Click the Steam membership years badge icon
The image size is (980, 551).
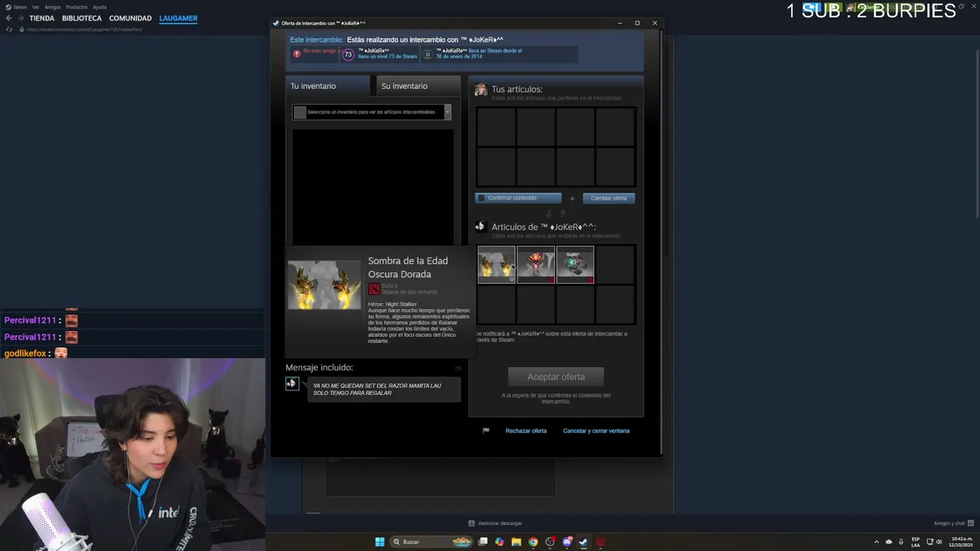tap(427, 54)
